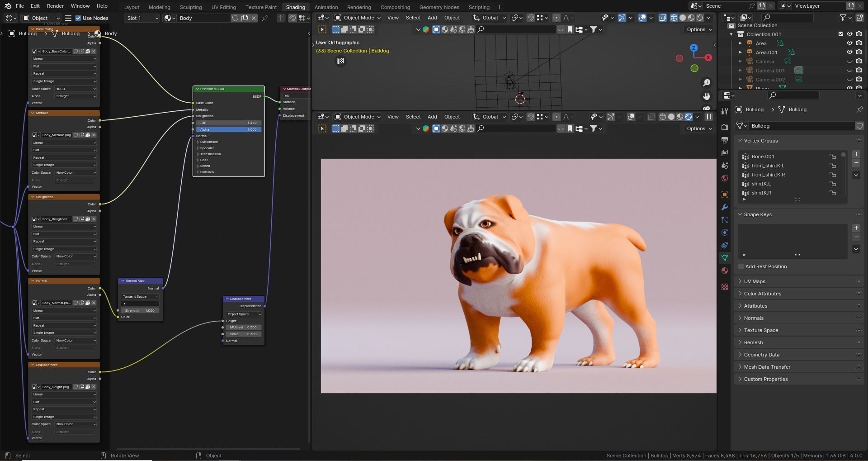Toggle the Use Nodes checkbox

click(x=78, y=18)
